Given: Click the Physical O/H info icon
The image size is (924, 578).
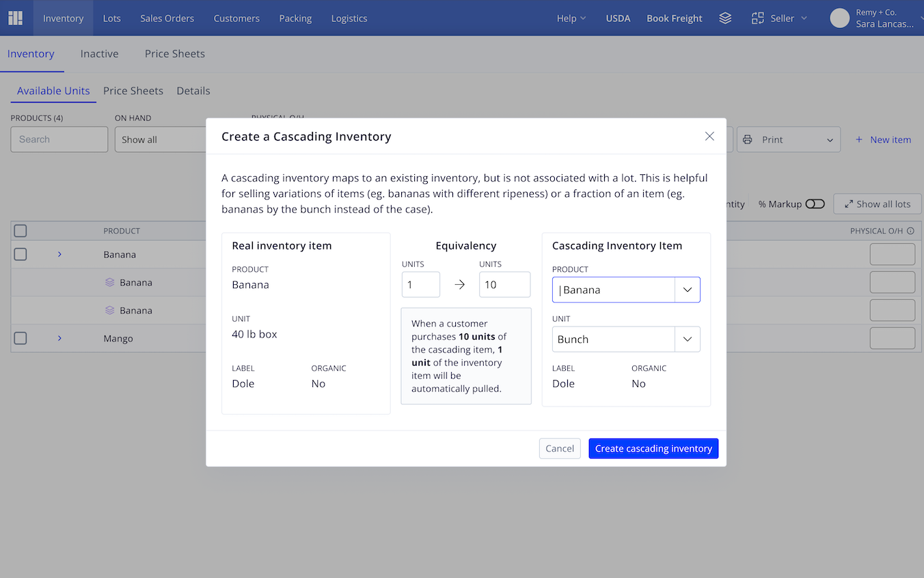Looking at the screenshot, I should tap(910, 231).
